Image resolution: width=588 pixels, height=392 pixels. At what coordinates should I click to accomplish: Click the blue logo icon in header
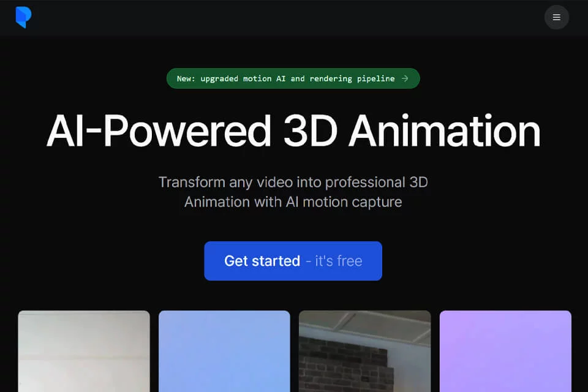coord(23,17)
